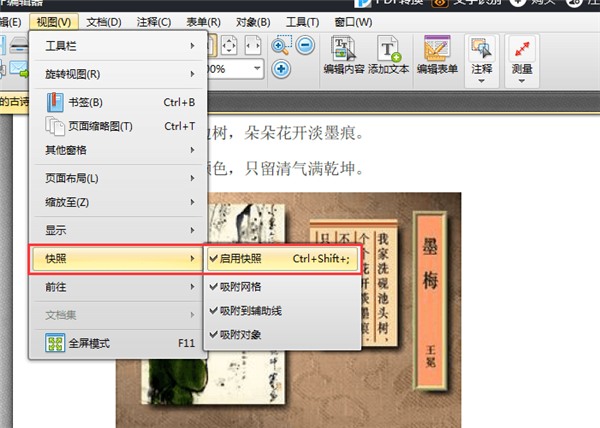The width and height of the screenshot is (600, 428).
Task: Open dropdown arrow under Annotation (注释)
Action: tap(481, 81)
